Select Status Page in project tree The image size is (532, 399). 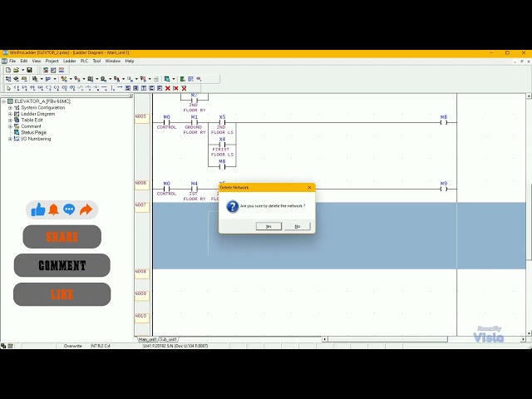click(33, 133)
